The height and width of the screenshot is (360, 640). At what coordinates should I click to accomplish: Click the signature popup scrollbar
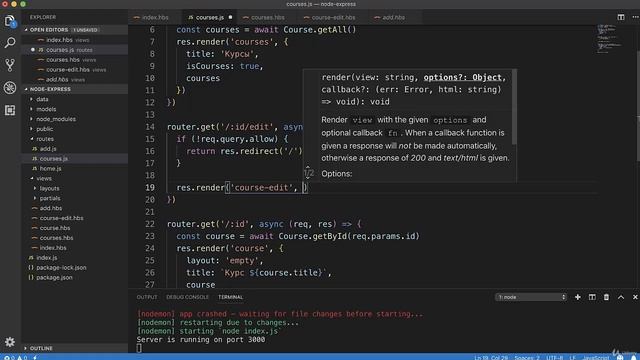(514, 107)
